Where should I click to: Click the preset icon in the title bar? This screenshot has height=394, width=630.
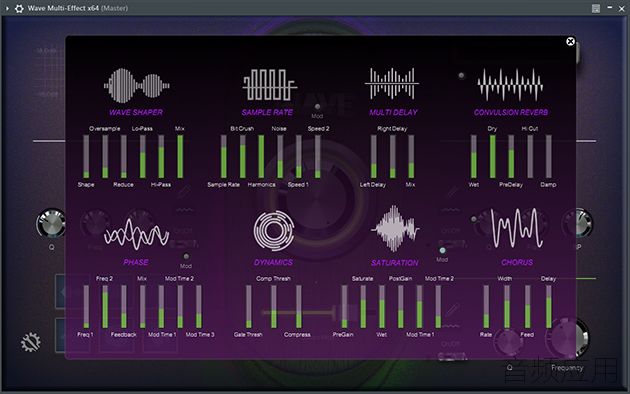point(596,8)
